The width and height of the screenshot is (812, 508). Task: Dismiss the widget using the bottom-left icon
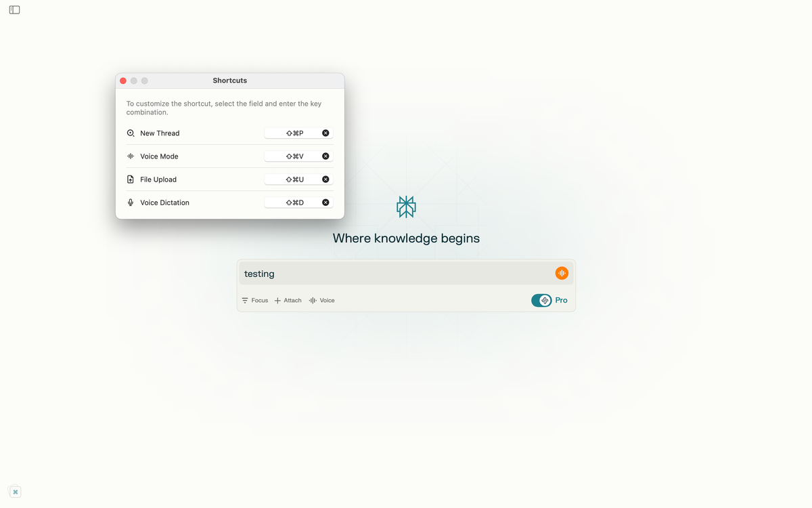(x=15, y=491)
